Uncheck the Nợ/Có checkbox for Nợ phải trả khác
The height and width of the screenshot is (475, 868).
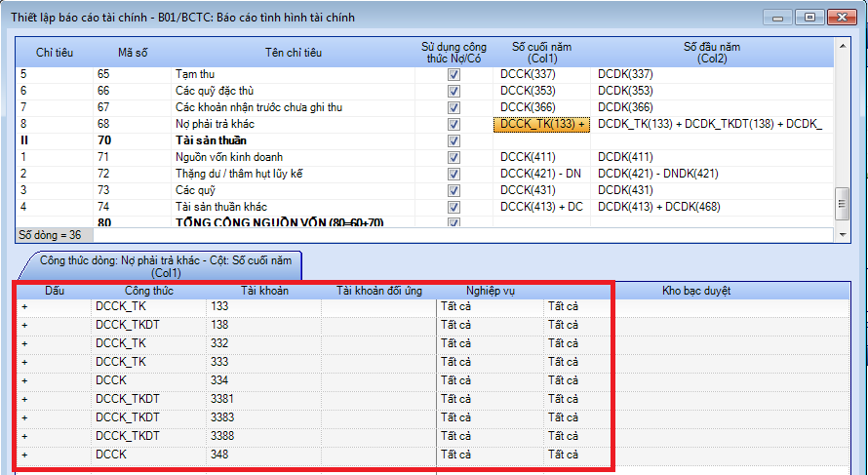pyautogui.click(x=454, y=124)
